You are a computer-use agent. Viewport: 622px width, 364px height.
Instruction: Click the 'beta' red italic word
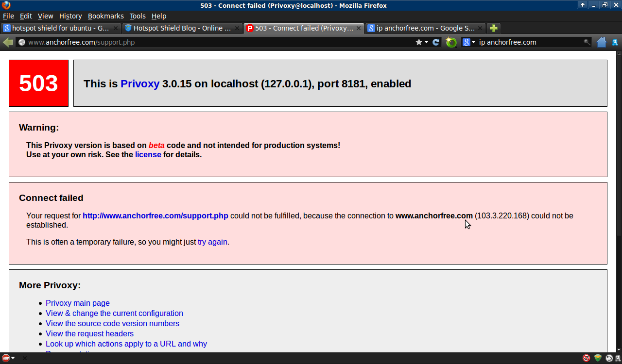(156, 145)
